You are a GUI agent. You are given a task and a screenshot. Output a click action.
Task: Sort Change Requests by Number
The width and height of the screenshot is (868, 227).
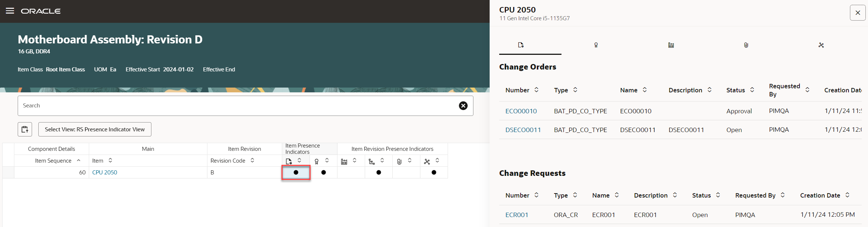tap(536, 195)
